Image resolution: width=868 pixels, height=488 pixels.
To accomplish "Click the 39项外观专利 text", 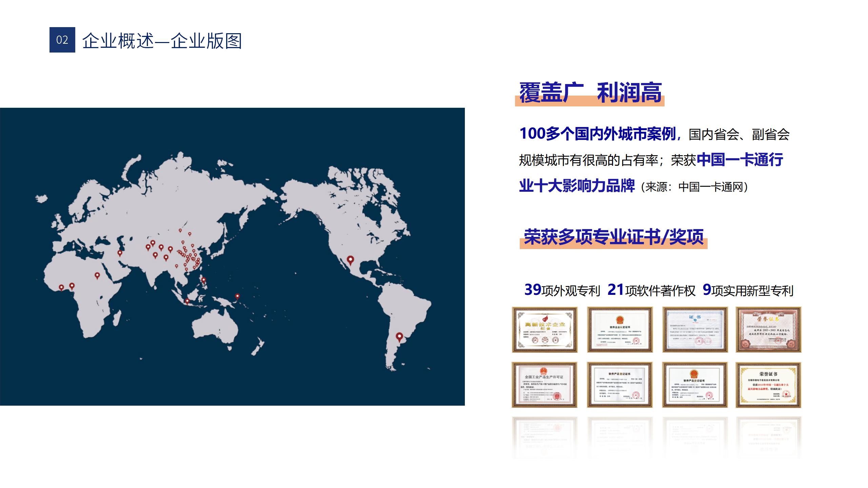I will [562, 290].
